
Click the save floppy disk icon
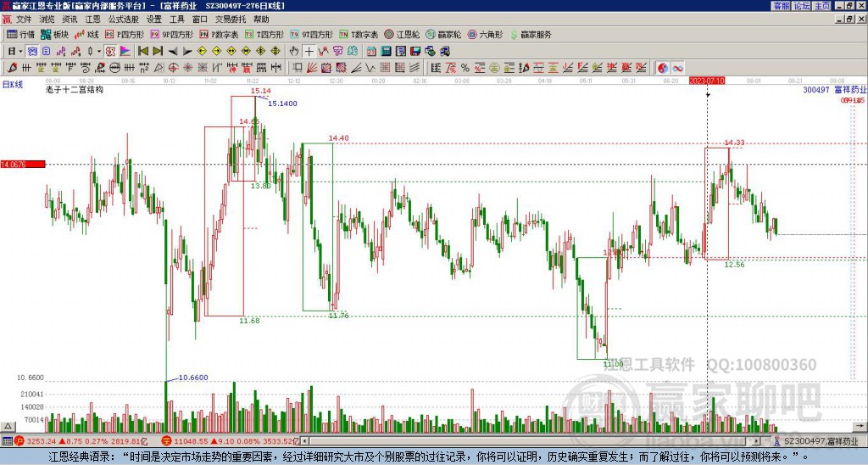click(x=415, y=52)
